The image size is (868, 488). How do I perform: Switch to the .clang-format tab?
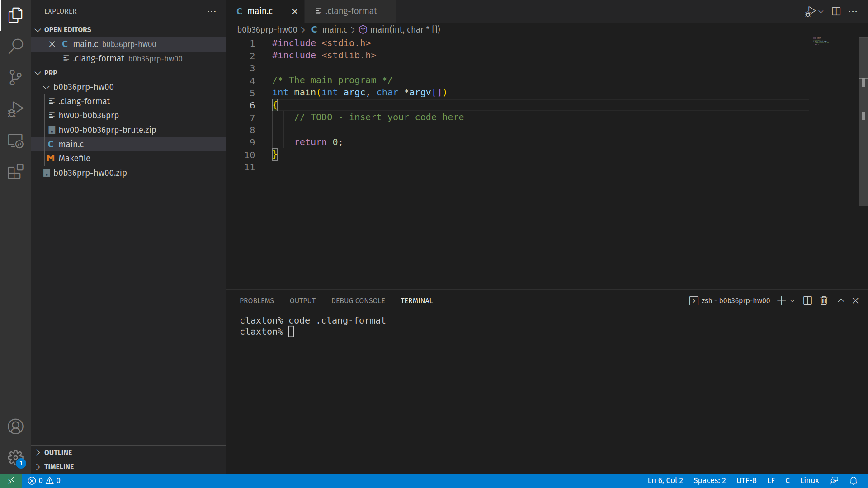click(350, 11)
